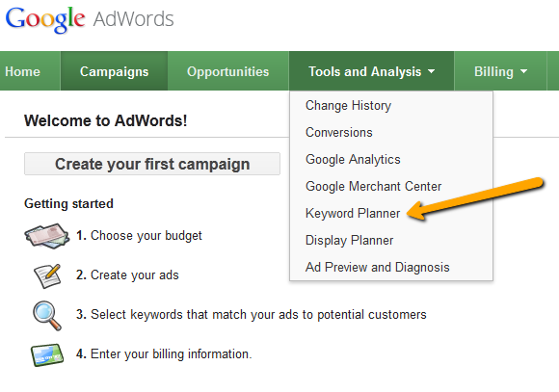Click the credit card billing icon
Viewport: 559px width, 392px height.
pos(47,355)
